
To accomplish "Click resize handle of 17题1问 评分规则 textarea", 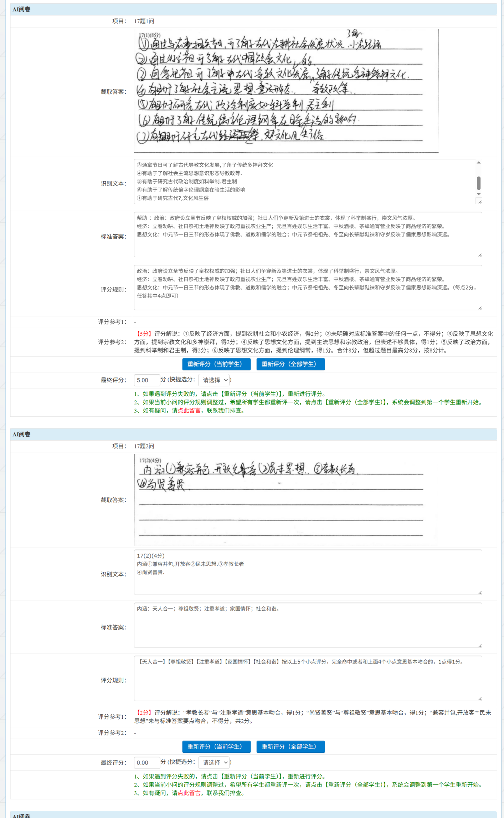I will point(480,308).
